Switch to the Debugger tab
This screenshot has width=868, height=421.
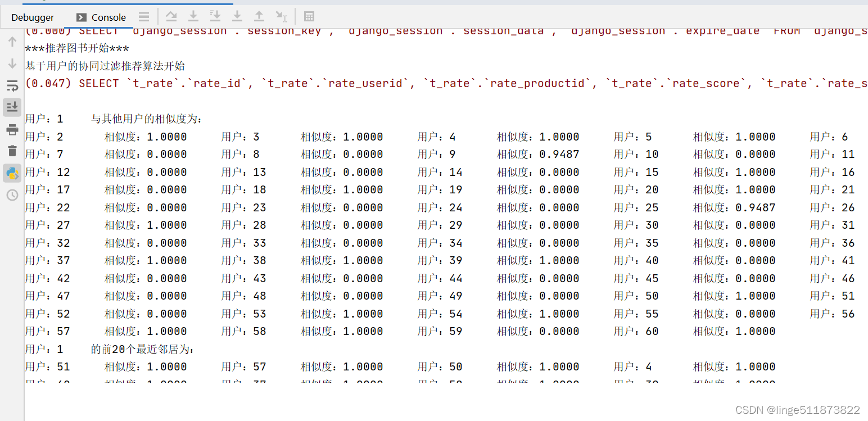[x=33, y=17]
